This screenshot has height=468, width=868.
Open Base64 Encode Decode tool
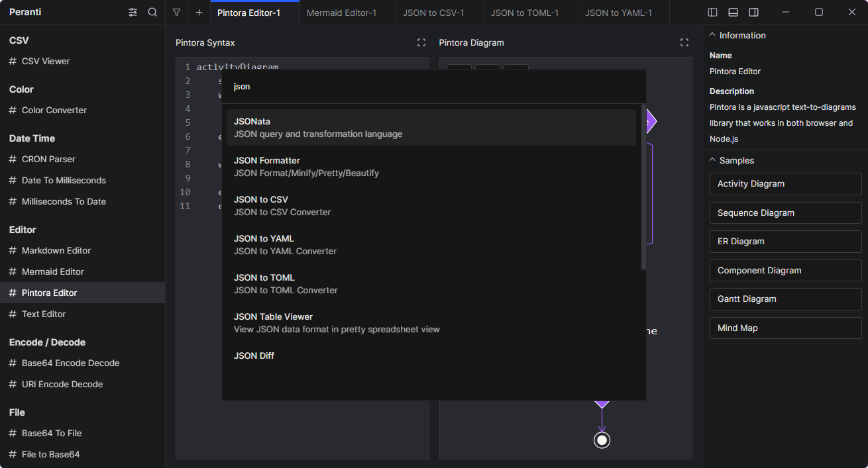[82, 363]
